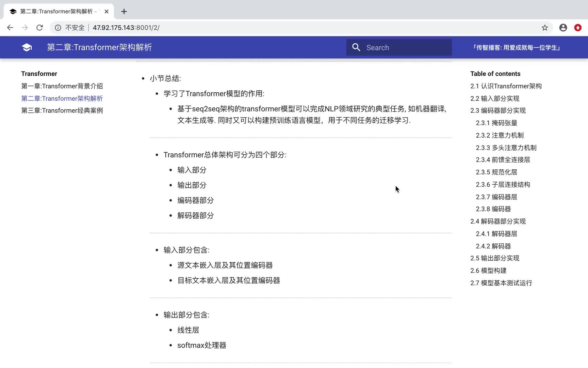Click the softmax处理器 list item
The width and height of the screenshot is (588, 368).
click(202, 346)
